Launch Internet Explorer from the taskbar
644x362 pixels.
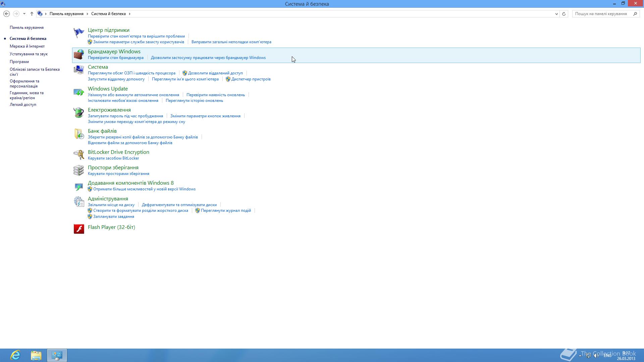pyautogui.click(x=15, y=355)
